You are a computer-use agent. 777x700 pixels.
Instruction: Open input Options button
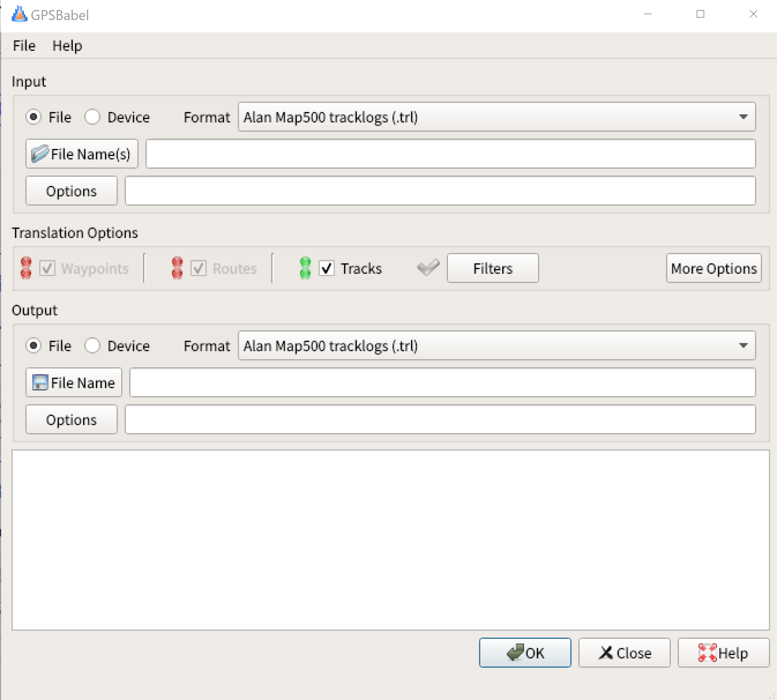[72, 191]
